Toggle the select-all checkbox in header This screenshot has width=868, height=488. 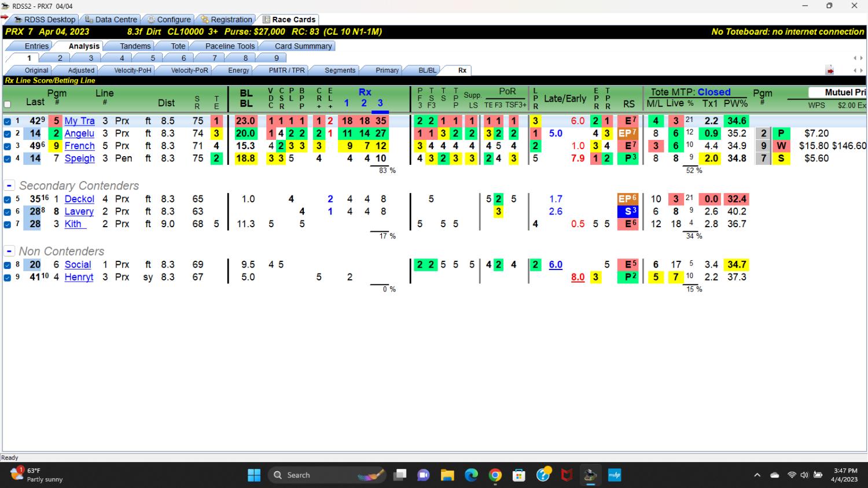tap(8, 105)
